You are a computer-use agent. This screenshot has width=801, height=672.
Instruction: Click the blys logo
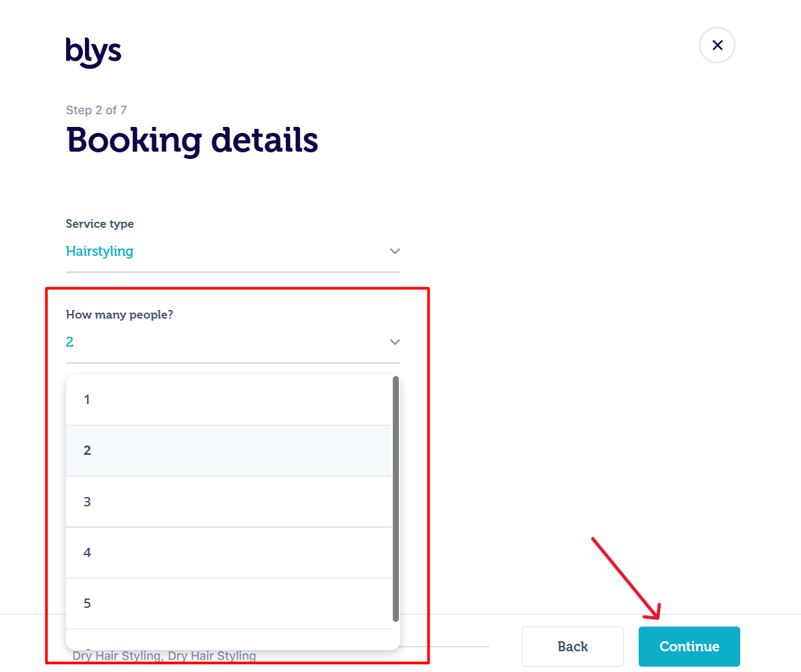94,51
